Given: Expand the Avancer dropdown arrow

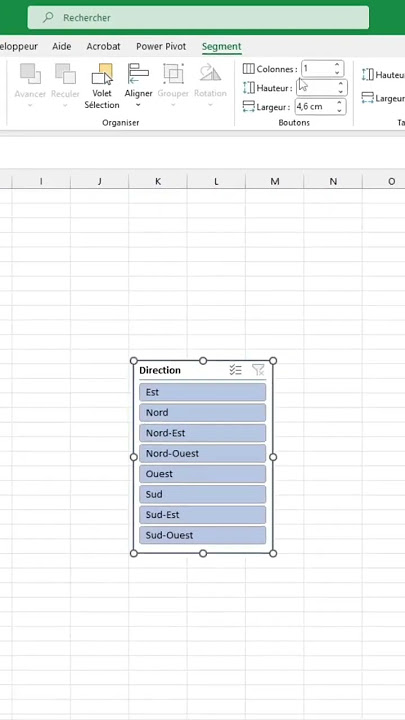Looking at the screenshot, I should (30, 105).
